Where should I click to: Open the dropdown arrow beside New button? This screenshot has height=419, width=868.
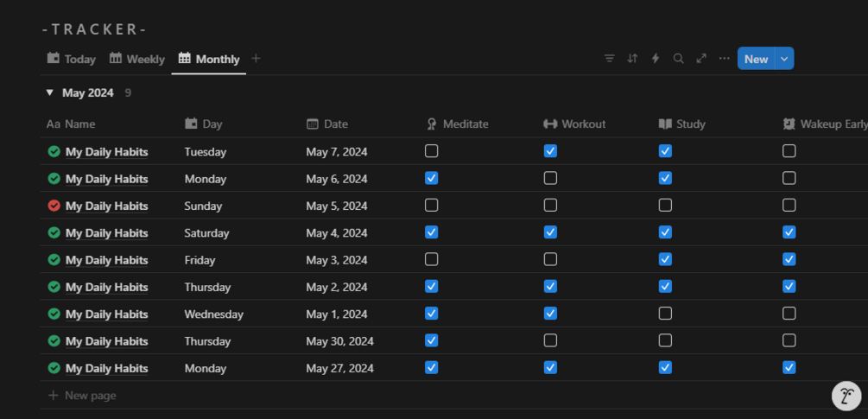click(x=784, y=59)
